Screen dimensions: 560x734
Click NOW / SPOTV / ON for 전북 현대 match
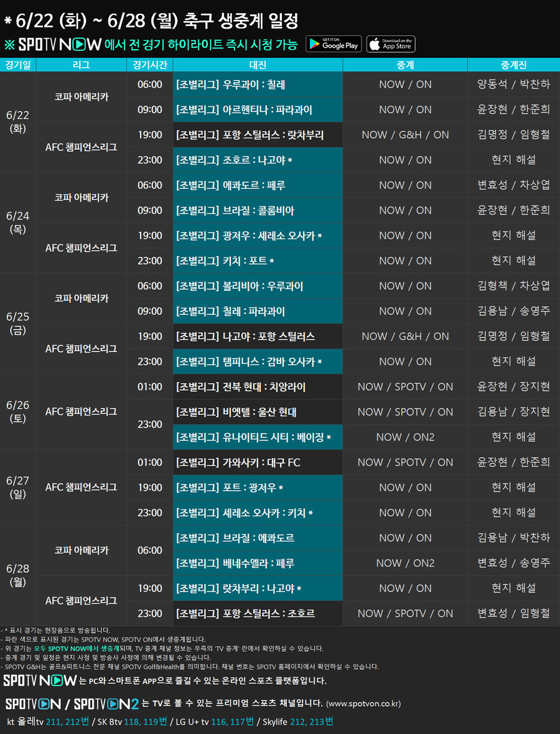click(x=405, y=387)
